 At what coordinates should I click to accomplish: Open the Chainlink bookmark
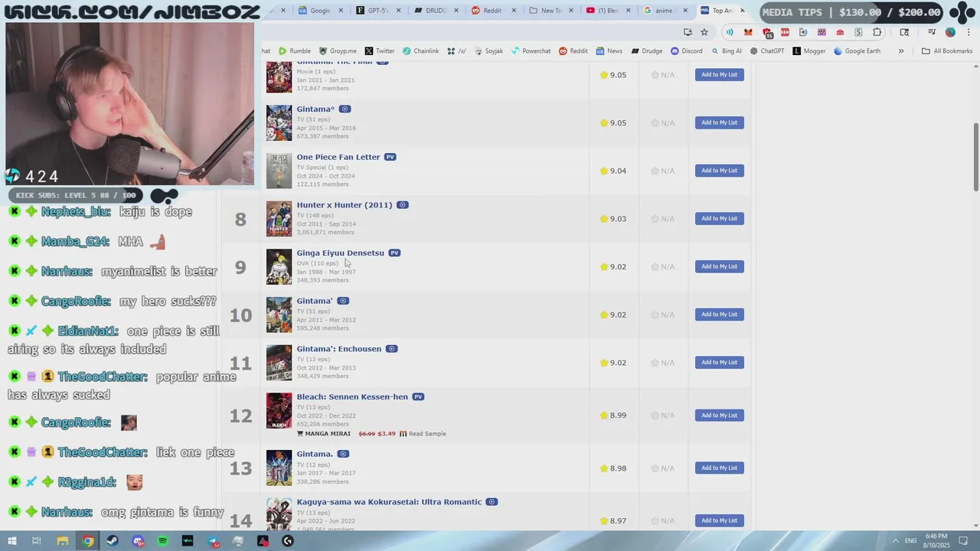[421, 51]
